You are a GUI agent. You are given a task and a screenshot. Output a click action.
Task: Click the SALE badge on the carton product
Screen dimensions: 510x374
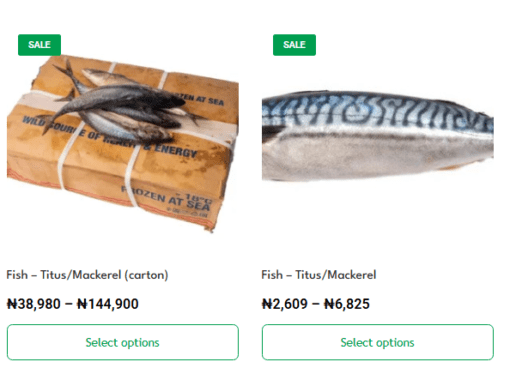(x=39, y=45)
